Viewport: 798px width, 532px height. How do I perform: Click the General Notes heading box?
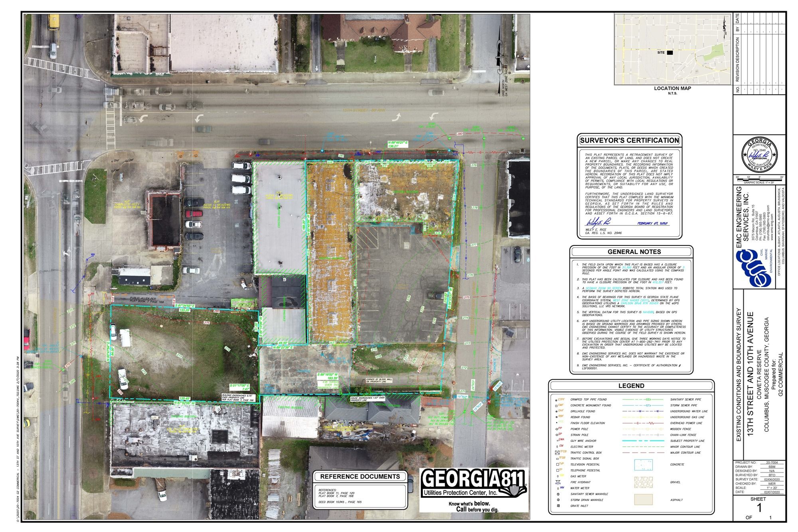click(634, 252)
